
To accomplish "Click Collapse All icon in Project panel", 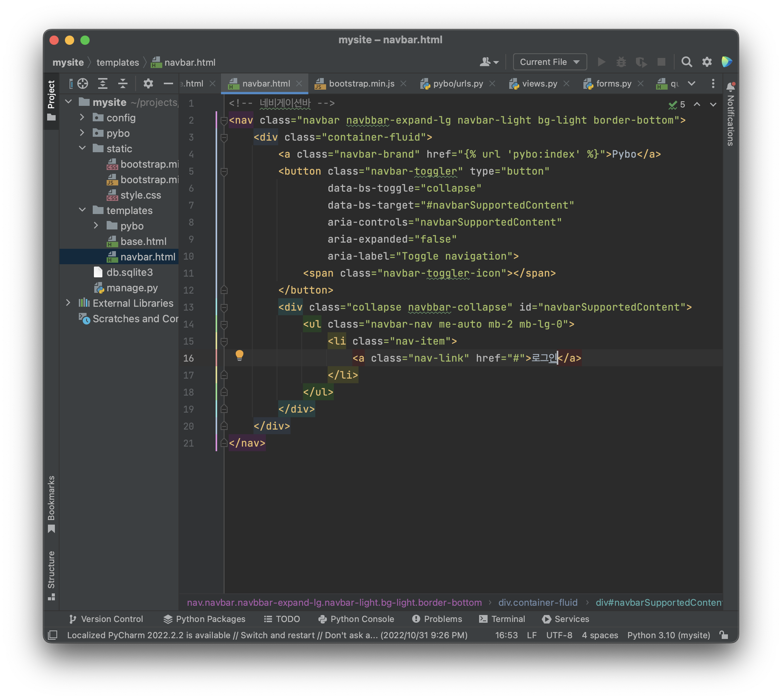I will [x=122, y=83].
